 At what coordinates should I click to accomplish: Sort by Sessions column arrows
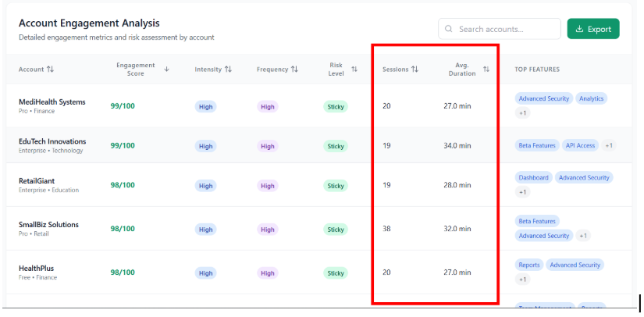click(415, 69)
